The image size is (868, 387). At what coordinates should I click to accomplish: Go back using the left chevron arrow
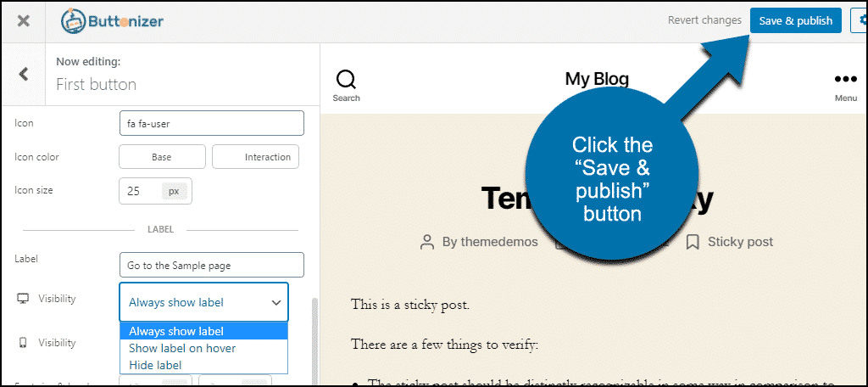point(24,74)
